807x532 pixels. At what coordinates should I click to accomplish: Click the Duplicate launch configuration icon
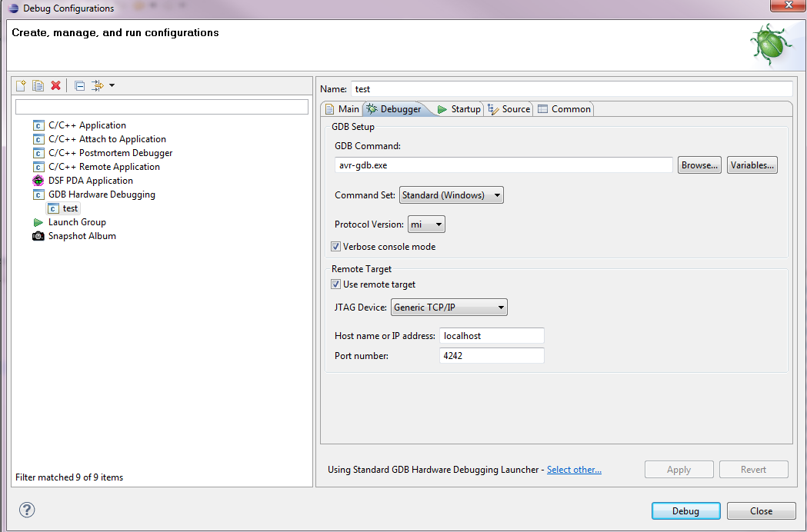[38, 85]
